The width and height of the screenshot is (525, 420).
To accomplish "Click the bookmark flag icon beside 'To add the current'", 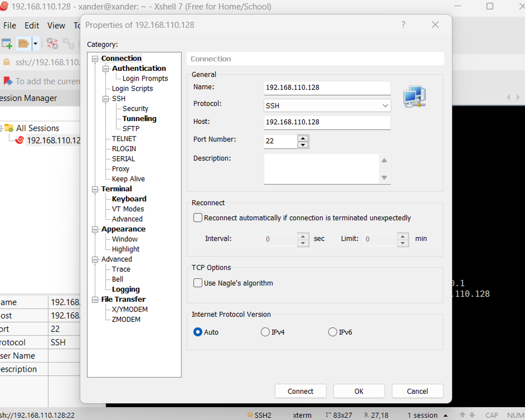I will [x=8, y=81].
